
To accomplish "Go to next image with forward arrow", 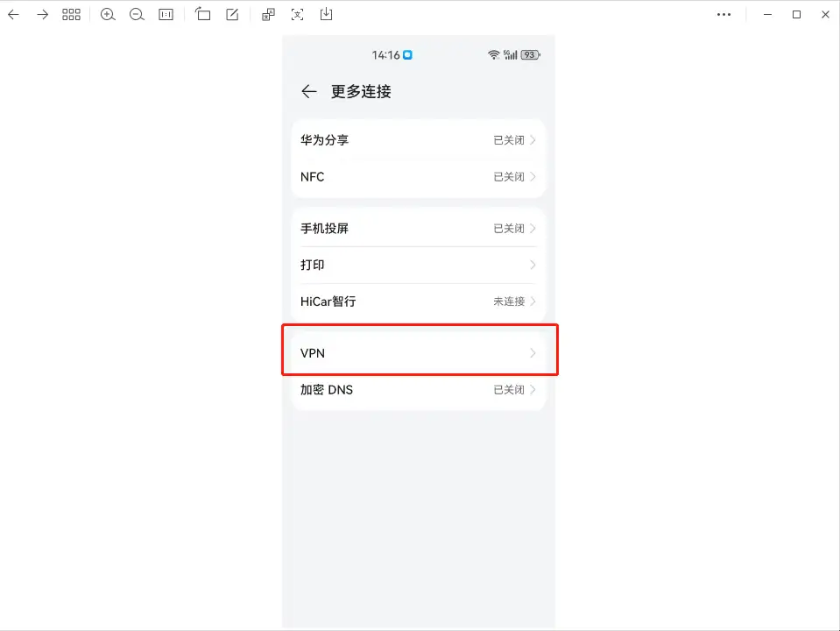I will tap(42, 15).
